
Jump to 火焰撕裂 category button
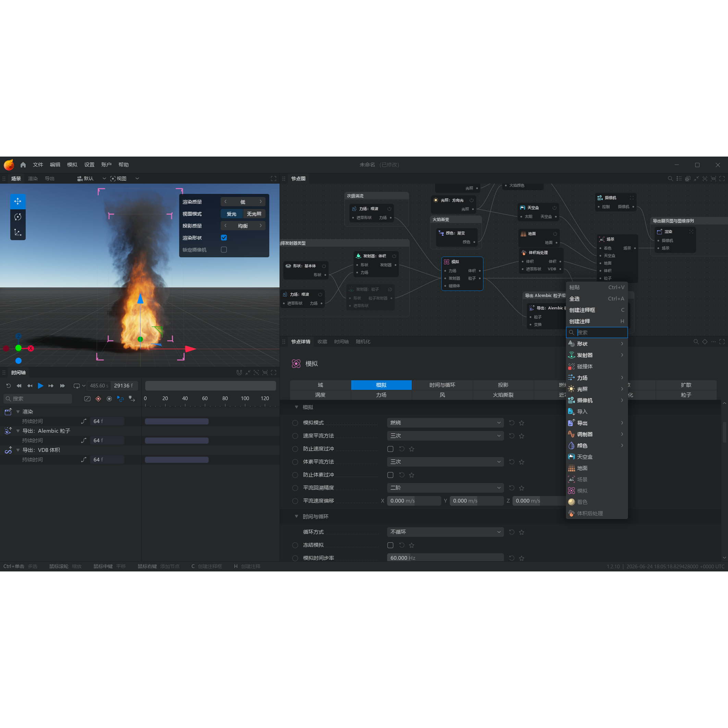[x=503, y=395]
